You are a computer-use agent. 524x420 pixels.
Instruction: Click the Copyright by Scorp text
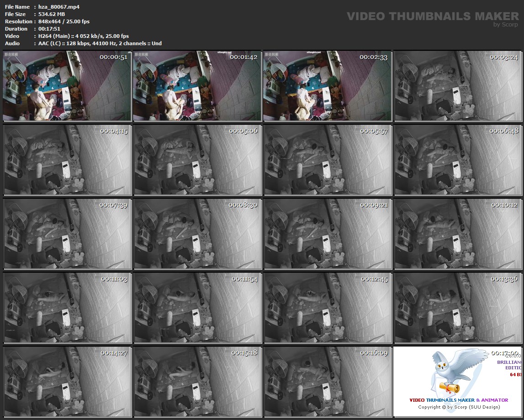(x=459, y=407)
